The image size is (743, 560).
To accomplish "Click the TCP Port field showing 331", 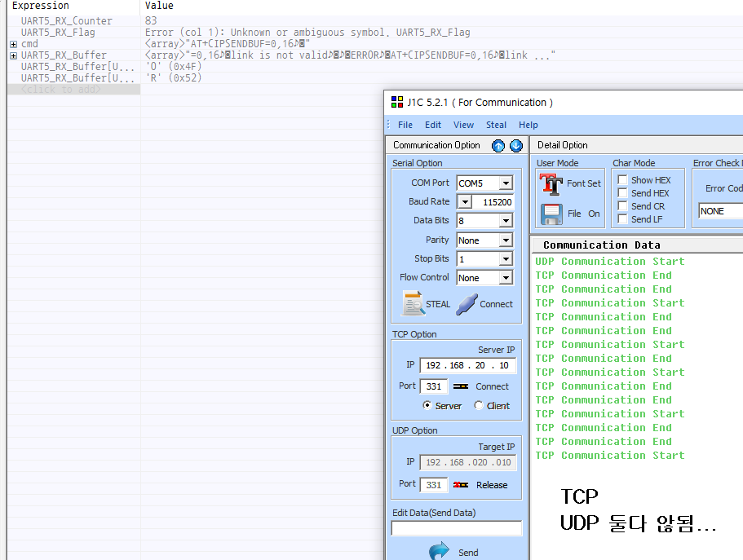I will pyautogui.click(x=434, y=386).
